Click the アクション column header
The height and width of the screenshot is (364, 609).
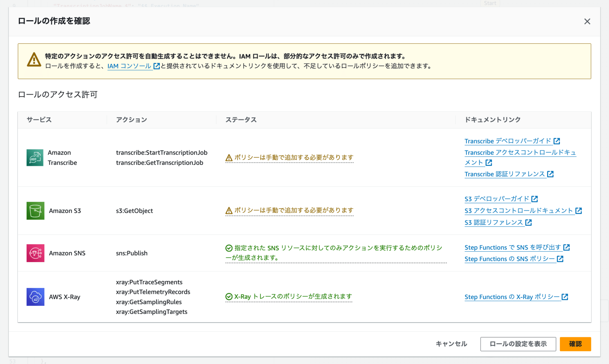(132, 120)
